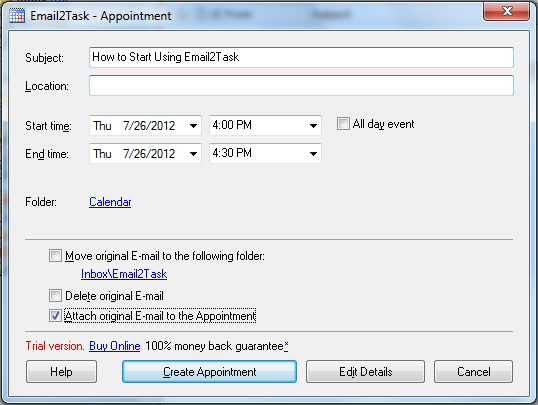This screenshot has width=538, height=405.
Task: Open the Start time date dropdown
Action: pyautogui.click(x=193, y=126)
